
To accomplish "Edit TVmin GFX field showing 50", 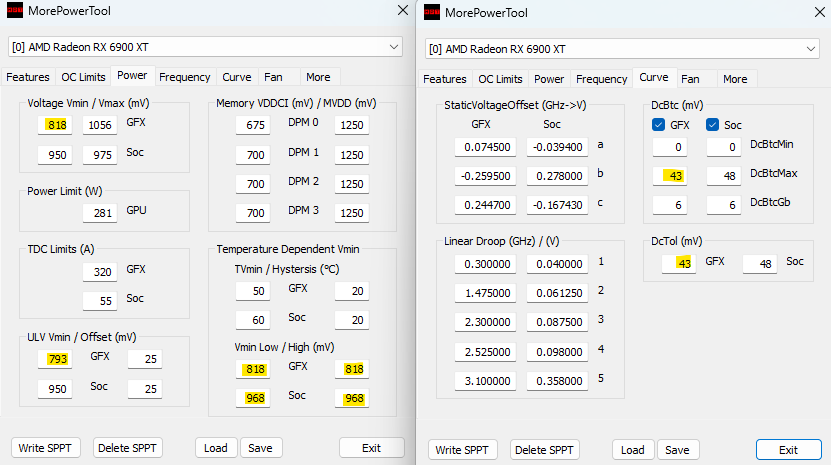I will tap(253, 291).
